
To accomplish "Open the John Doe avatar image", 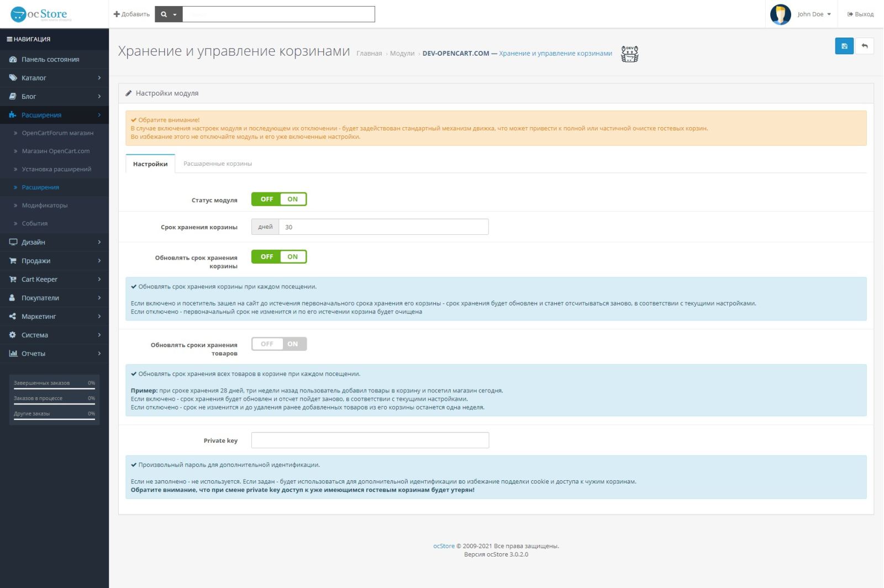I will pos(781,14).
